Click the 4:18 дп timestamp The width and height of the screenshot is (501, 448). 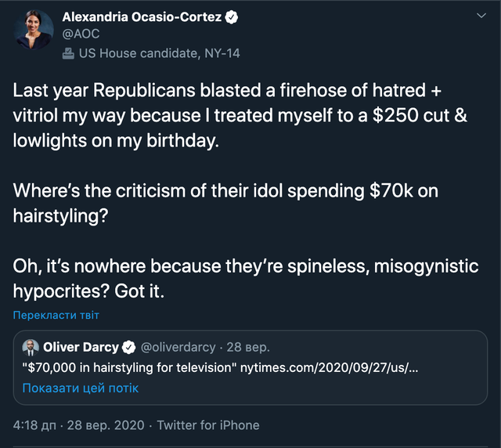34,425
